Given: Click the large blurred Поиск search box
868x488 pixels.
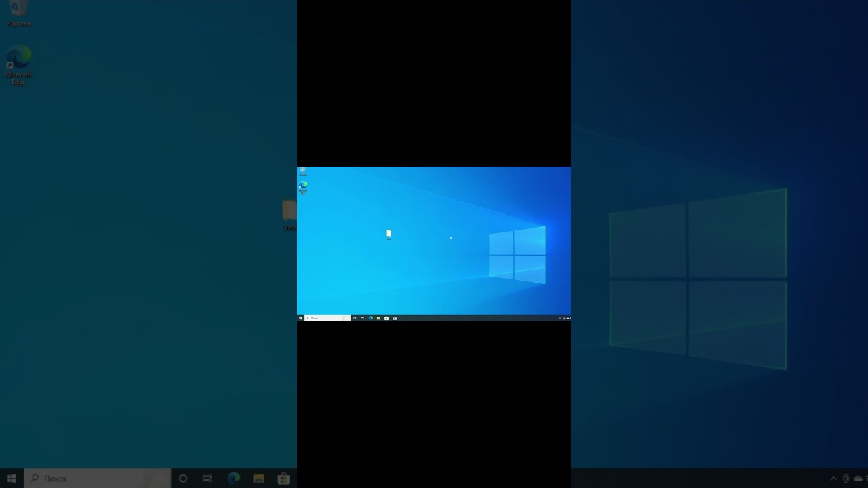Looking at the screenshot, I should tap(98, 479).
